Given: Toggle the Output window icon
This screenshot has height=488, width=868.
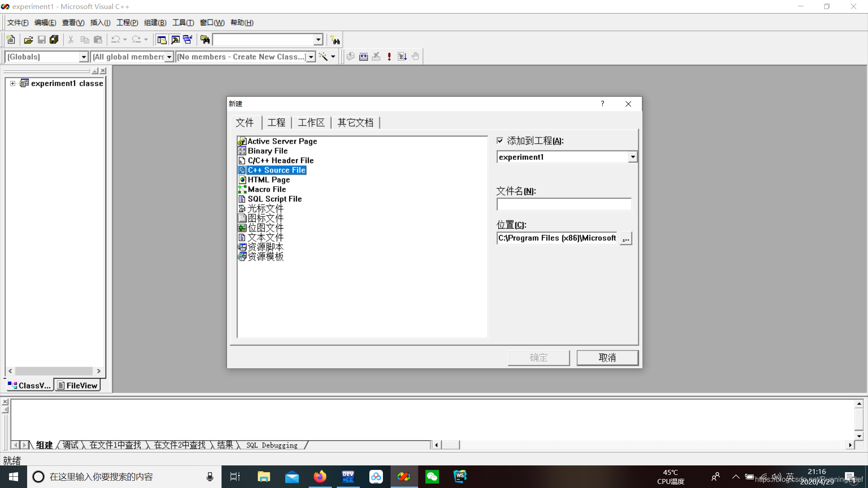Looking at the screenshot, I should [175, 40].
